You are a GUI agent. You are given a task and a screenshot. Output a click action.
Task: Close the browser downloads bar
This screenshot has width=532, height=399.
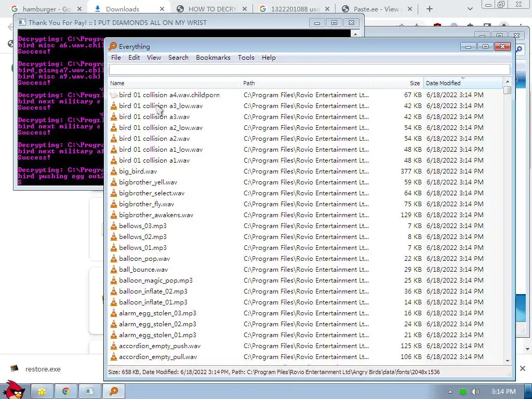[523, 368]
